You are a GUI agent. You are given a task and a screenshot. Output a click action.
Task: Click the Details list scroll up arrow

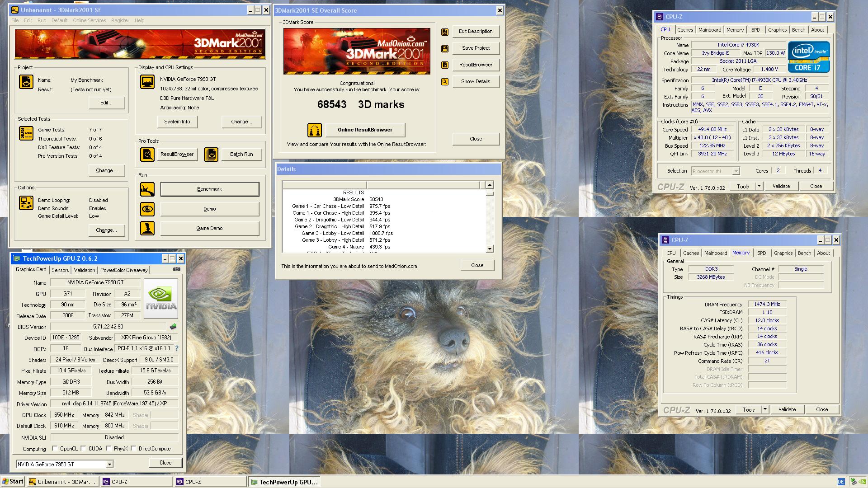pos(490,185)
